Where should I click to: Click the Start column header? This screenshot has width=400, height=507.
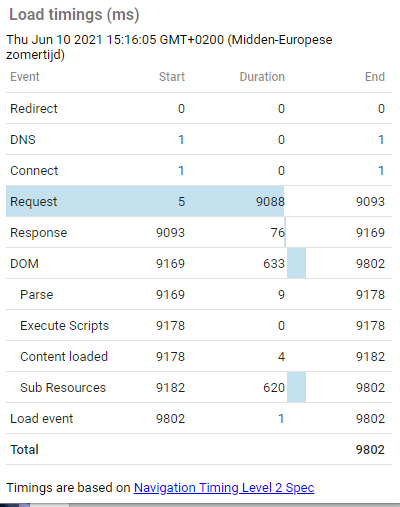tap(172, 77)
